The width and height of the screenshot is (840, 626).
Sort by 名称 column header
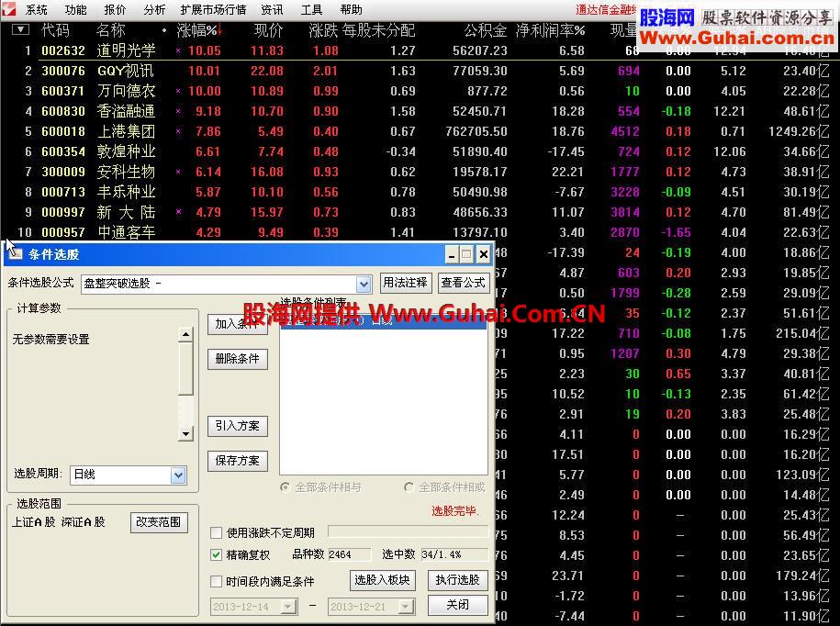click(111, 31)
